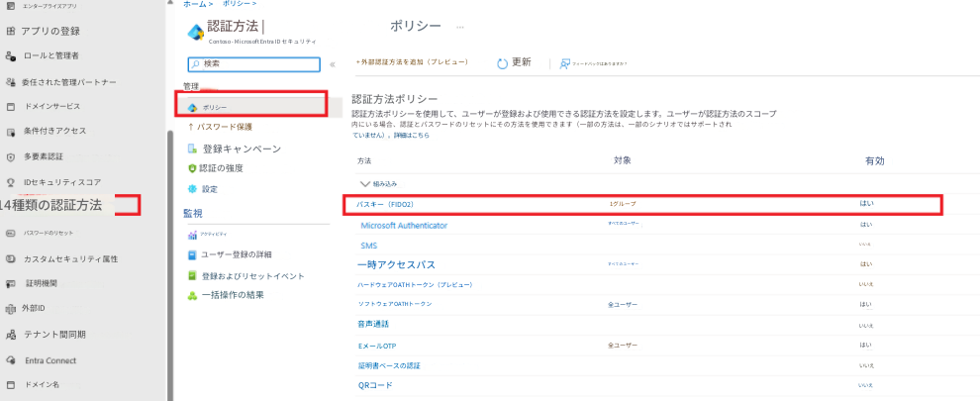This screenshot has width=980, height=401.
Task: Click 全ユーザー target in EメールOTP row
Action: (x=623, y=346)
